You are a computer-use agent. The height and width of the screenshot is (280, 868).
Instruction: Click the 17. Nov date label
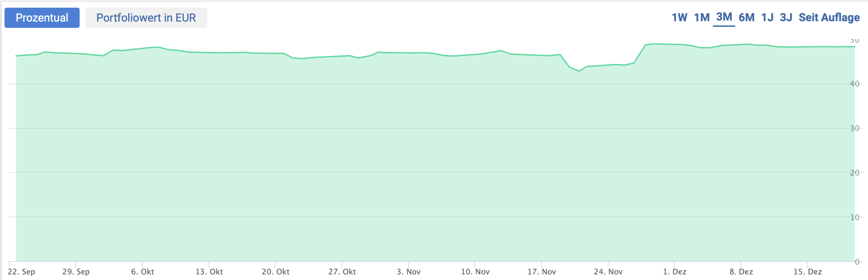click(541, 272)
